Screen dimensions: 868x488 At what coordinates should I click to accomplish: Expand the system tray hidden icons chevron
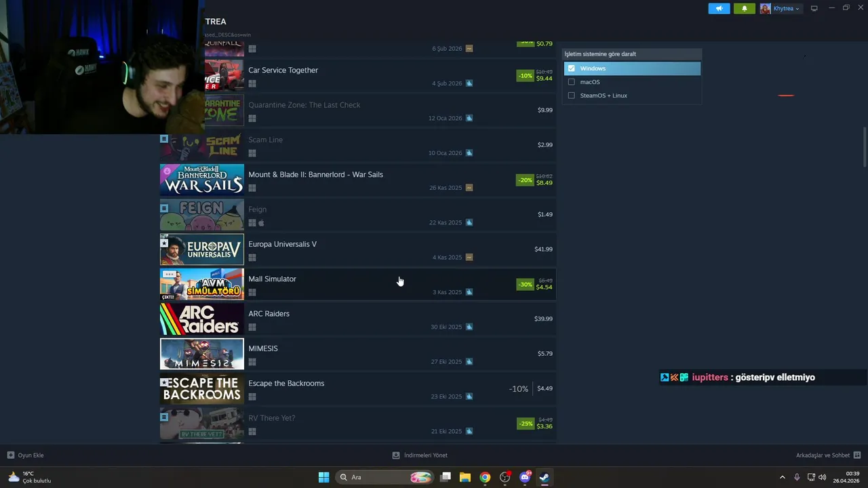point(782,477)
